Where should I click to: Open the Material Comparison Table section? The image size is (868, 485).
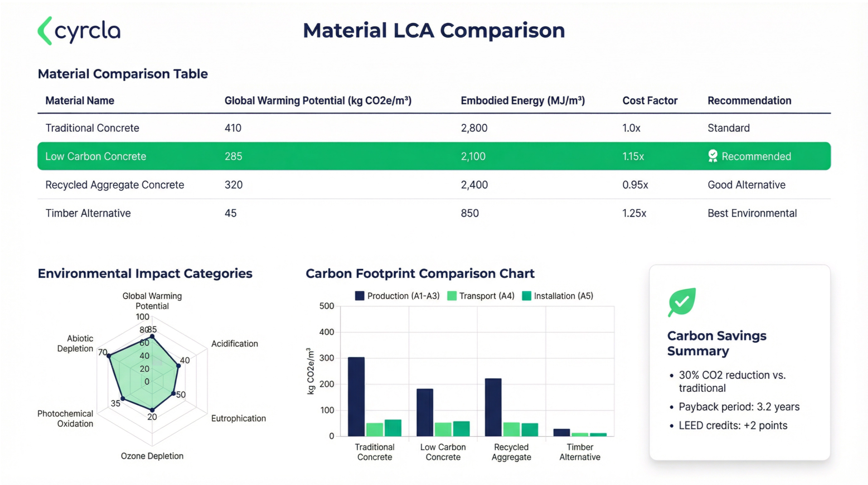[123, 74]
